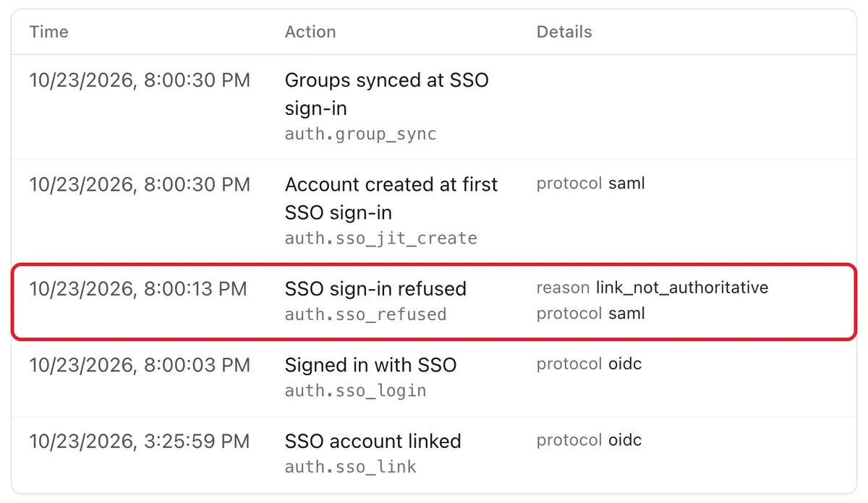
Task: Click the timestamp in the Account created row
Action: pos(140,184)
